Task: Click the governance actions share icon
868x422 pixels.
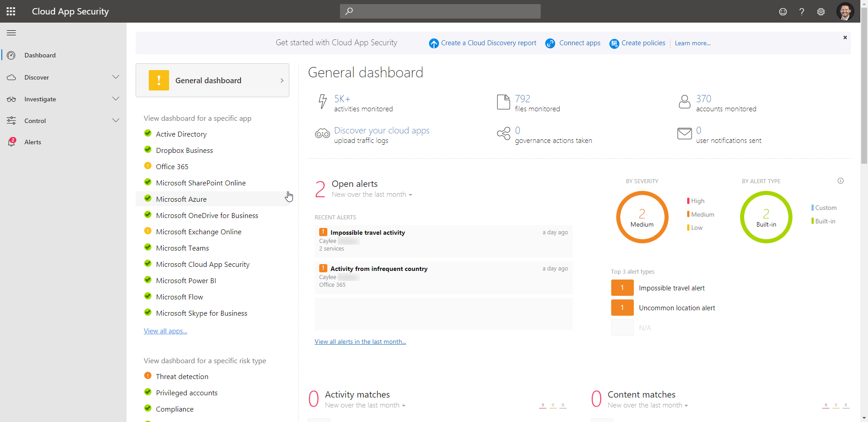Action: pyautogui.click(x=503, y=134)
